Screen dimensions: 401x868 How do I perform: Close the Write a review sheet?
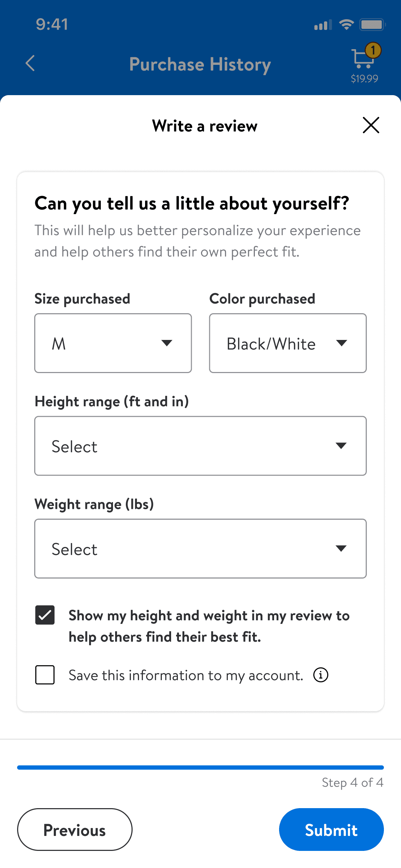click(371, 125)
